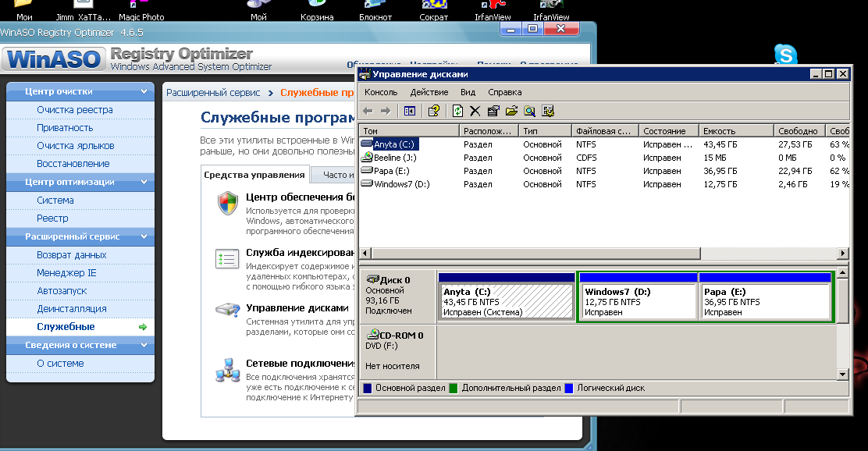
Task: Open the Справка menu
Action: pos(504,92)
